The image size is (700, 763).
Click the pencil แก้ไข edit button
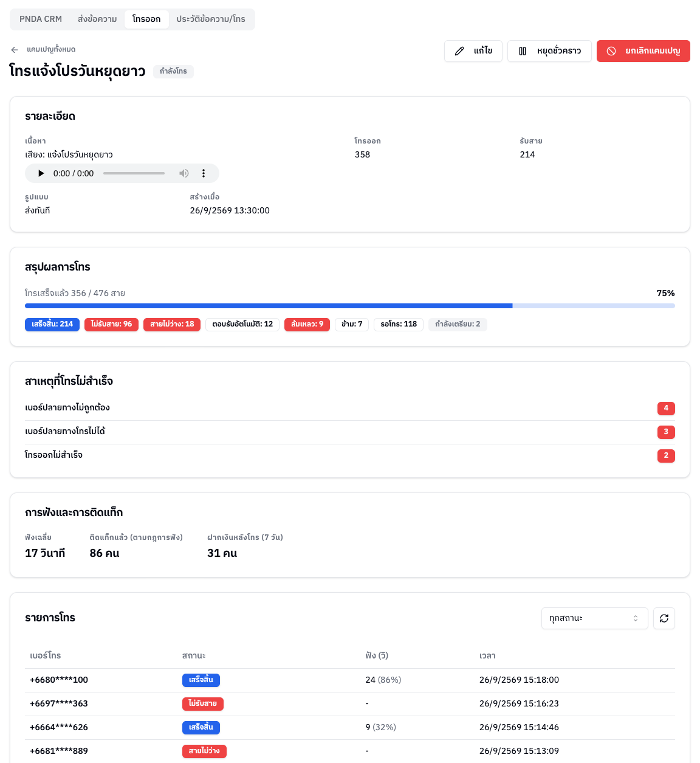coord(473,51)
